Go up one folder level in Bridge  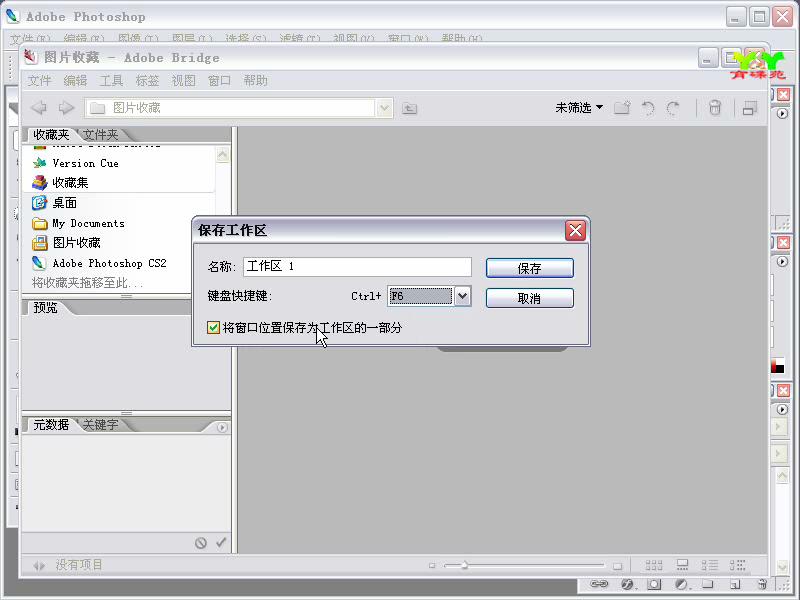[409, 108]
